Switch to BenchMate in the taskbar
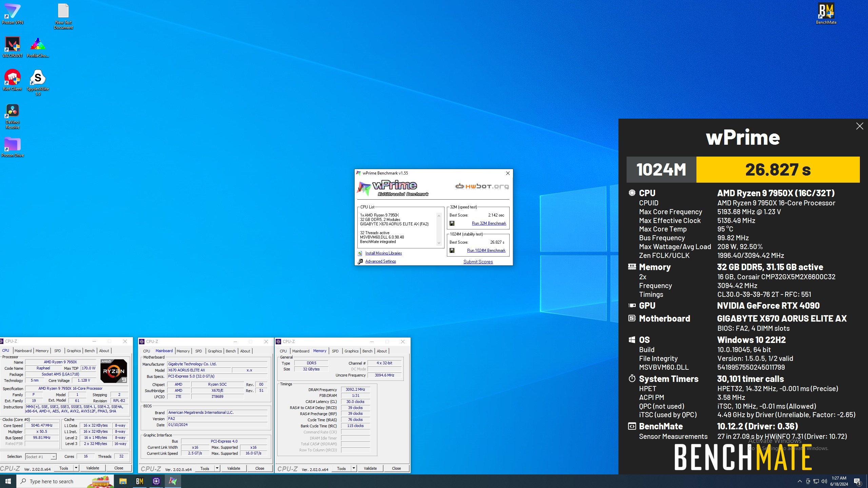868x488 pixels. (139, 481)
